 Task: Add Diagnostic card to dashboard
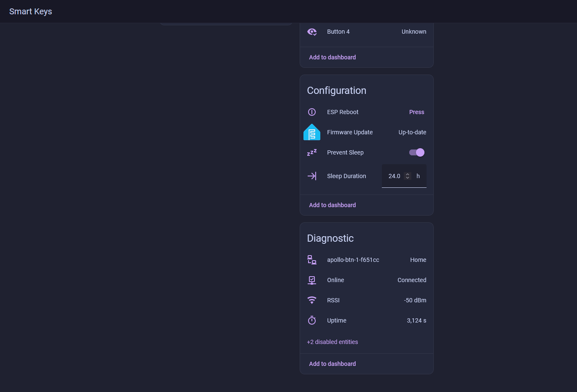333,364
